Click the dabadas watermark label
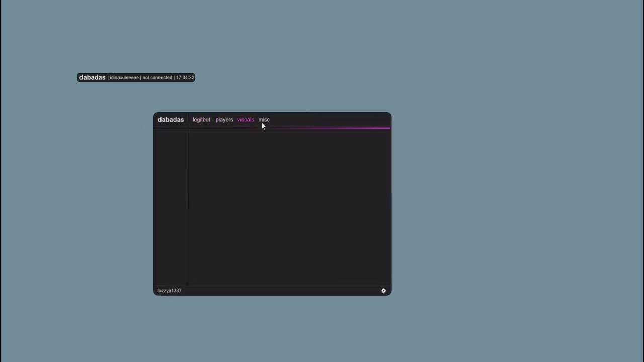 coord(92,77)
